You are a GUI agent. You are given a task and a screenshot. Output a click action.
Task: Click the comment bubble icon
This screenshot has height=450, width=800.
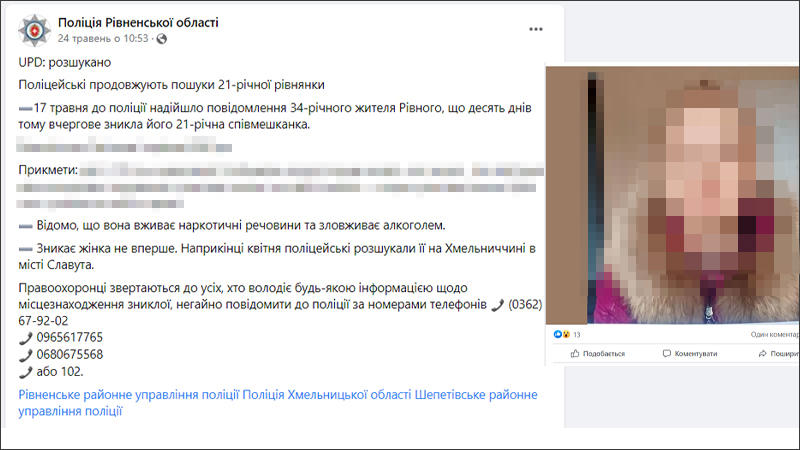[x=667, y=354]
